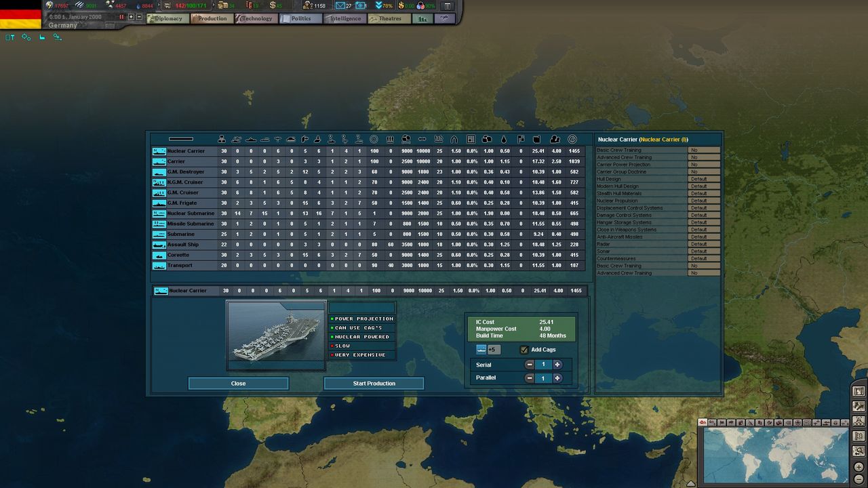
Task: Select the Transport row
Action: click(x=368, y=265)
